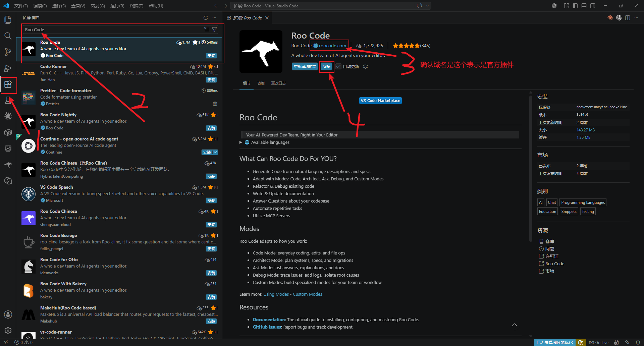Show notifications with the bell icon
The height and width of the screenshot is (346, 644).
point(638,342)
